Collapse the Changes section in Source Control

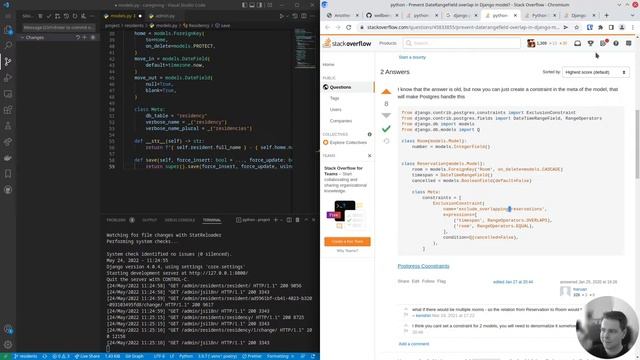pos(22,37)
